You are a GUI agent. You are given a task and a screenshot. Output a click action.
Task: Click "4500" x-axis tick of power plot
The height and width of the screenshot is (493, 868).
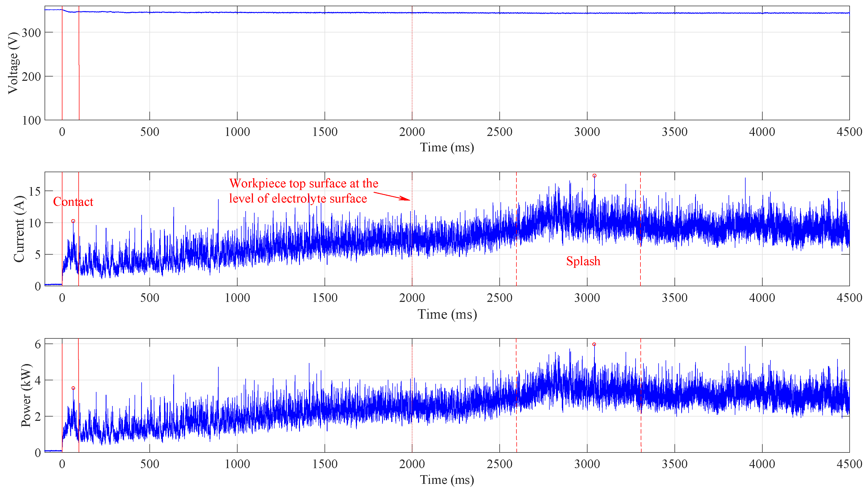[849, 464]
